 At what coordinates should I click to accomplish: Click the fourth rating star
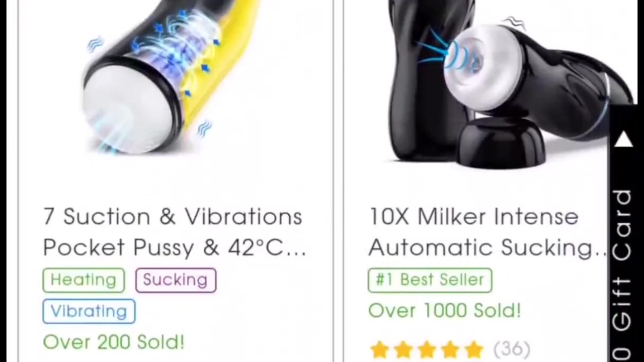[450, 349]
